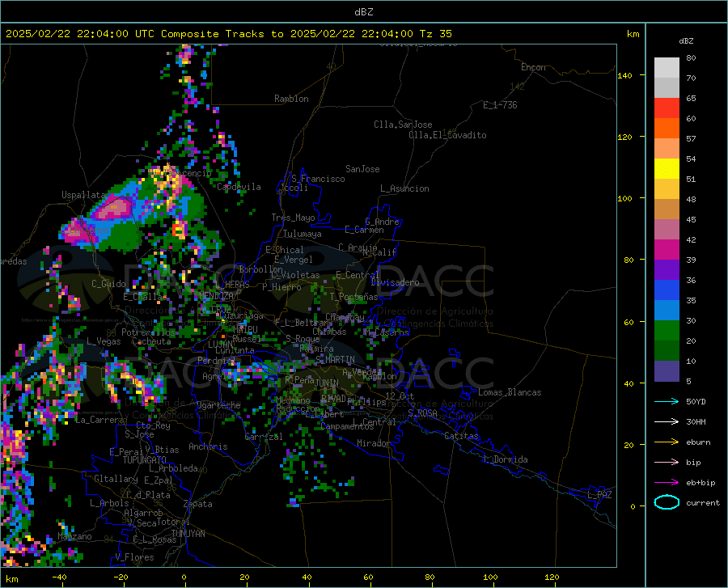Click the 'Anchoris' map label
Image resolution: width=728 pixels, height=588 pixels.
pyautogui.click(x=208, y=446)
